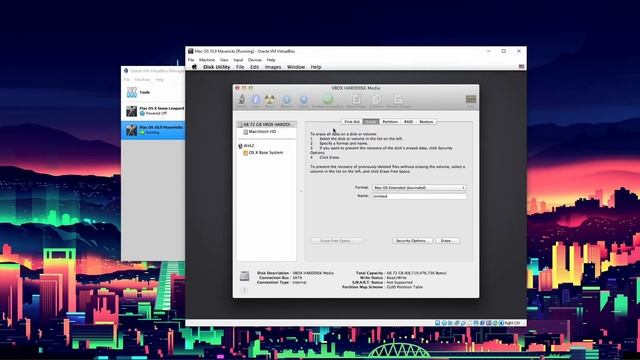Open the Disk Utility menu
The height and width of the screenshot is (360, 640).
click(216, 67)
